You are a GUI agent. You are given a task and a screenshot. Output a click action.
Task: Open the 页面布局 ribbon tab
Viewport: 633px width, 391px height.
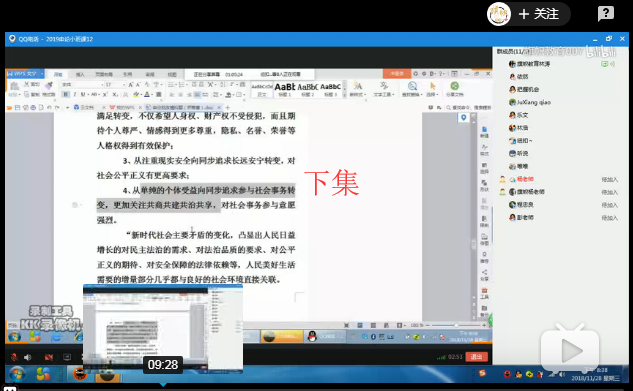coord(104,74)
